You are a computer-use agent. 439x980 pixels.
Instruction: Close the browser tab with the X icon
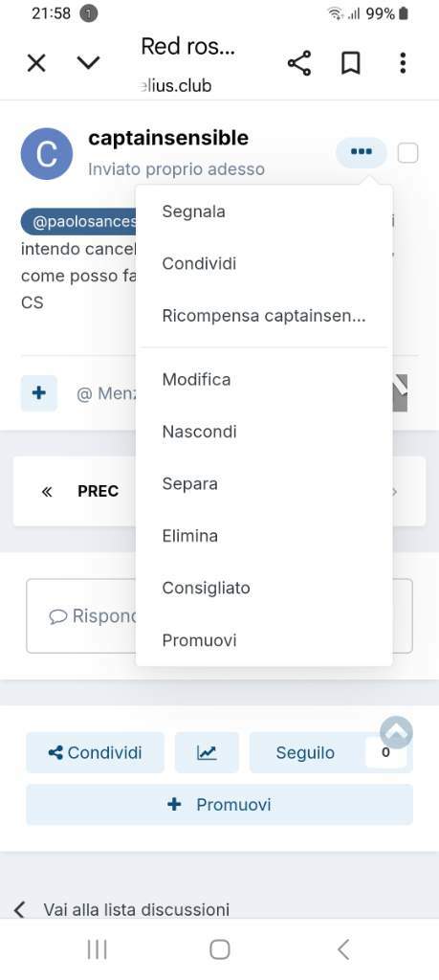coord(37,63)
